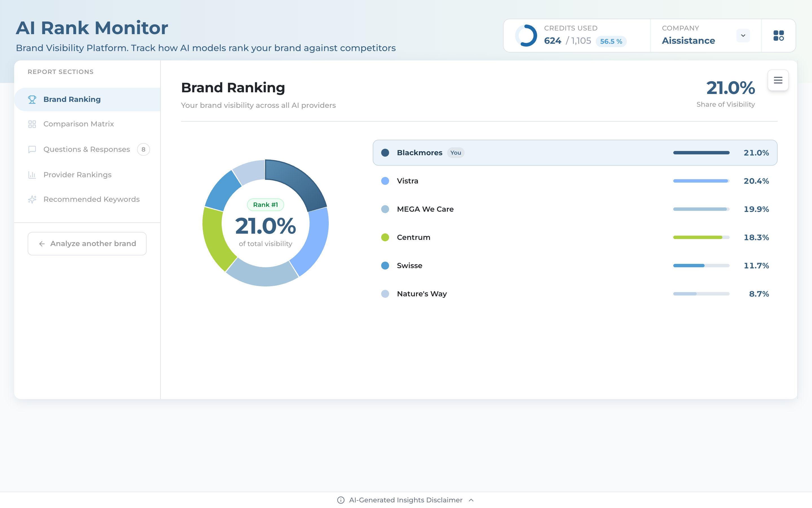Select the Blackmores ranking row

click(x=575, y=153)
